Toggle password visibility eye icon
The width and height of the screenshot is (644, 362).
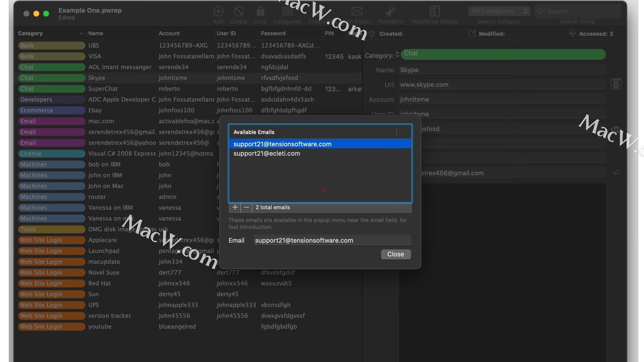tap(616, 129)
